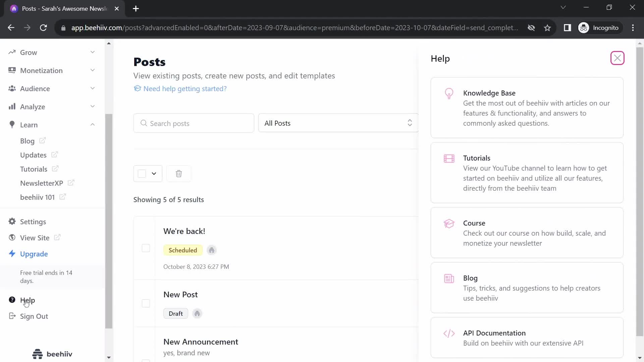Check the 'New Post' draft checkbox

146,304
